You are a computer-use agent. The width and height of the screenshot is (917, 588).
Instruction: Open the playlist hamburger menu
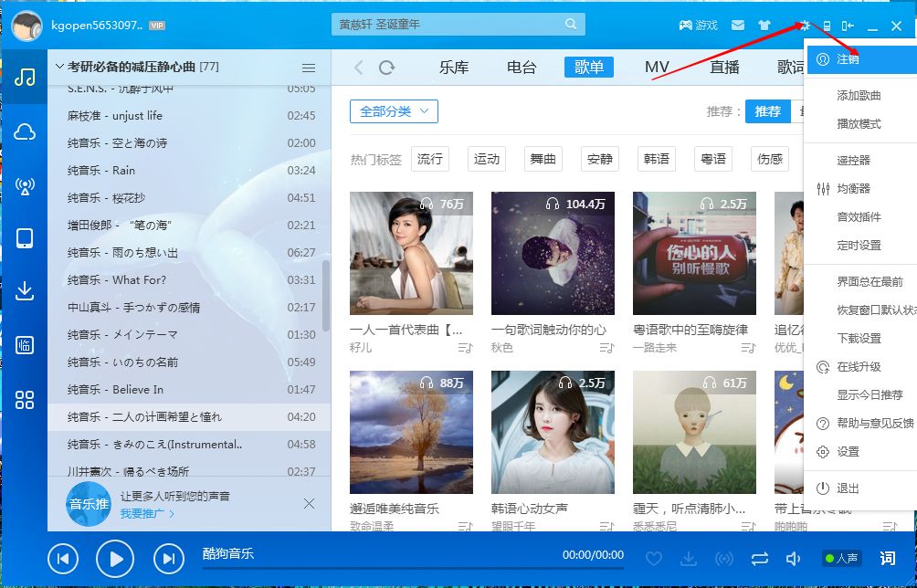[x=309, y=68]
